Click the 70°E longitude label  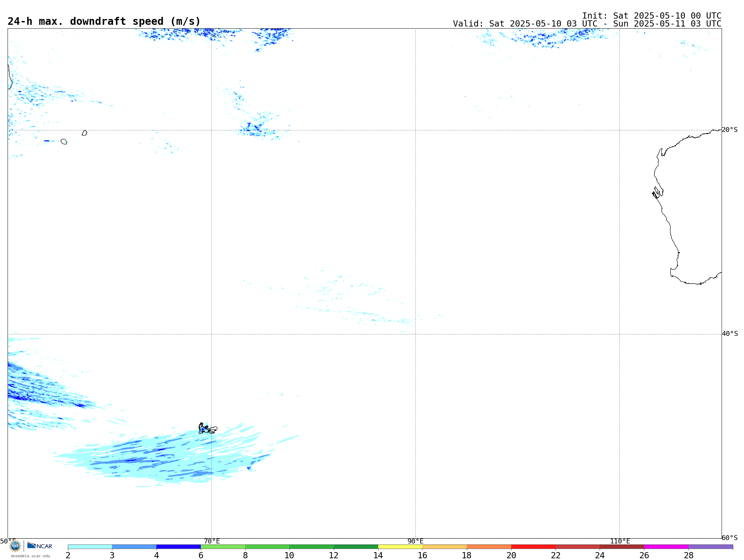pyautogui.click(x=212, y=541)
